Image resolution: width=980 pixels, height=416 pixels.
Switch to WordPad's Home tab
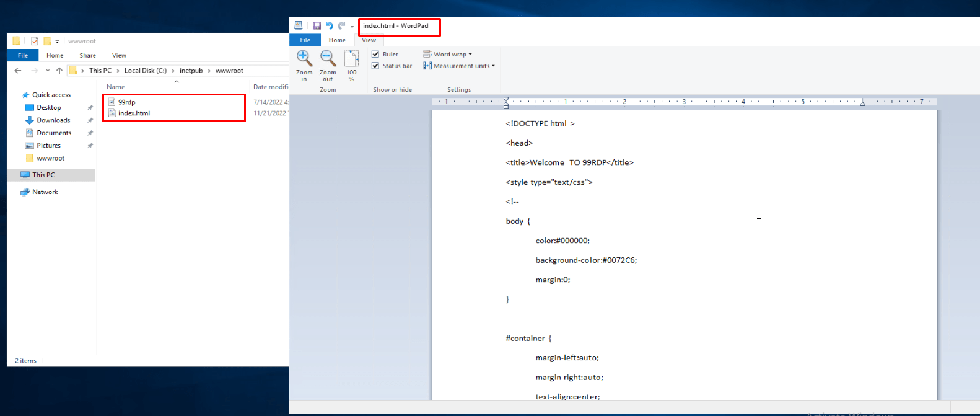pyautogui.click(x=337, y=40)
